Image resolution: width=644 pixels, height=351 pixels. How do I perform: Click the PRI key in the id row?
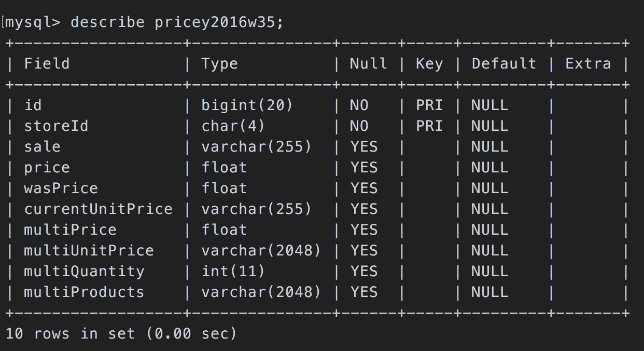click(x=429, y=105)
